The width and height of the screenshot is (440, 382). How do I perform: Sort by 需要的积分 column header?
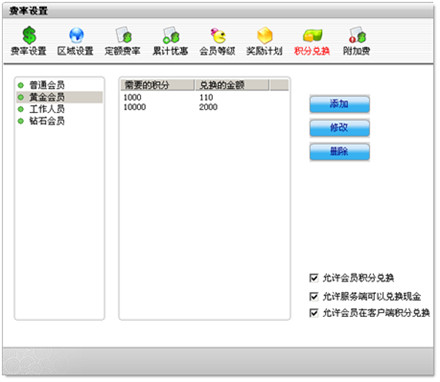click(157, 85)
